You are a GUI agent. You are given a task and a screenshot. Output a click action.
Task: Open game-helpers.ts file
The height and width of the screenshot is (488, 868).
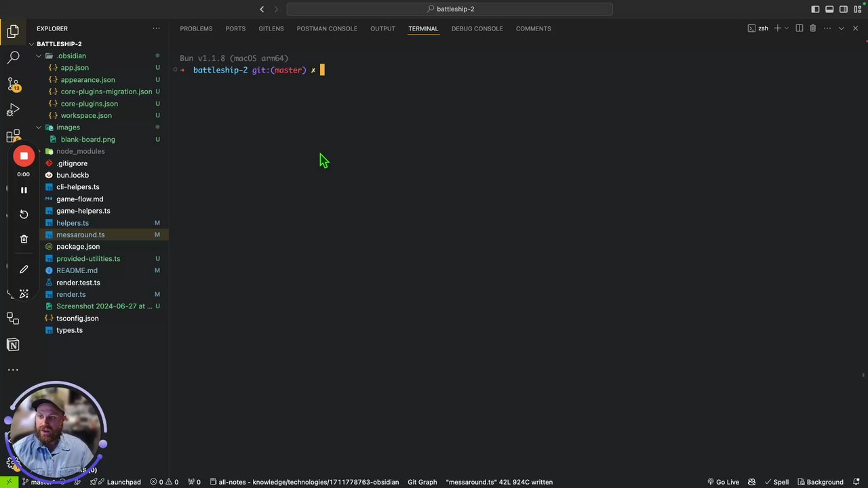(x=83, y=211)
